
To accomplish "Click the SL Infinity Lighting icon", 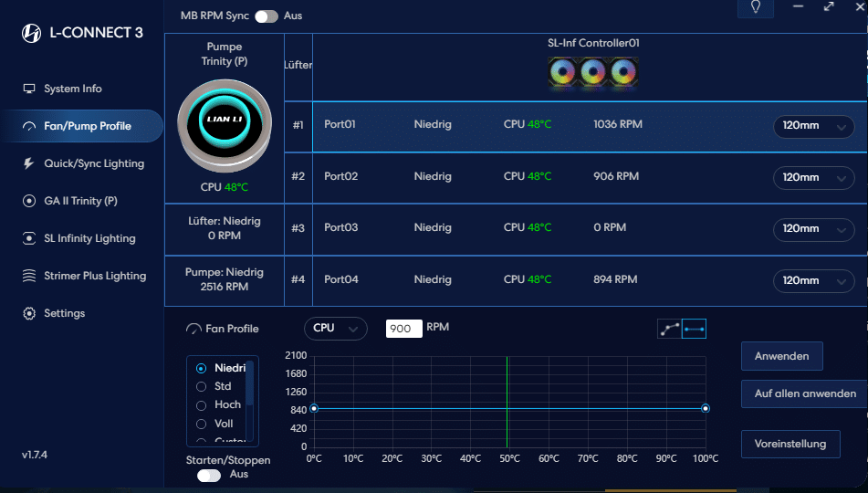I will pyautogui.click(x=29, y=238).
